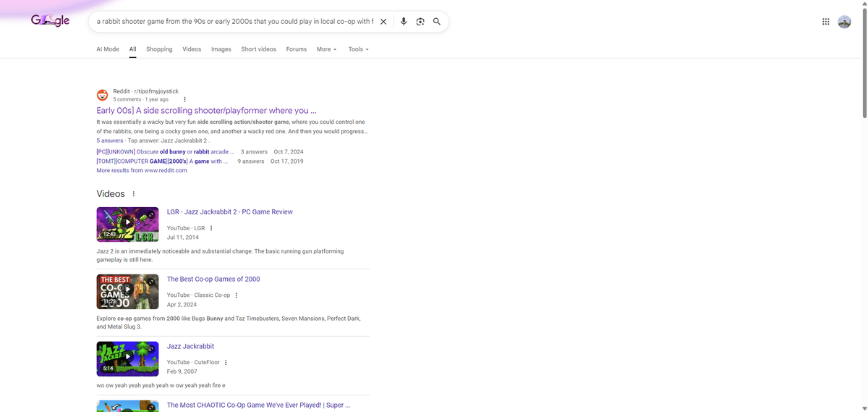Open the Google apps grid icon
The image size is (868, 412).
826,22
